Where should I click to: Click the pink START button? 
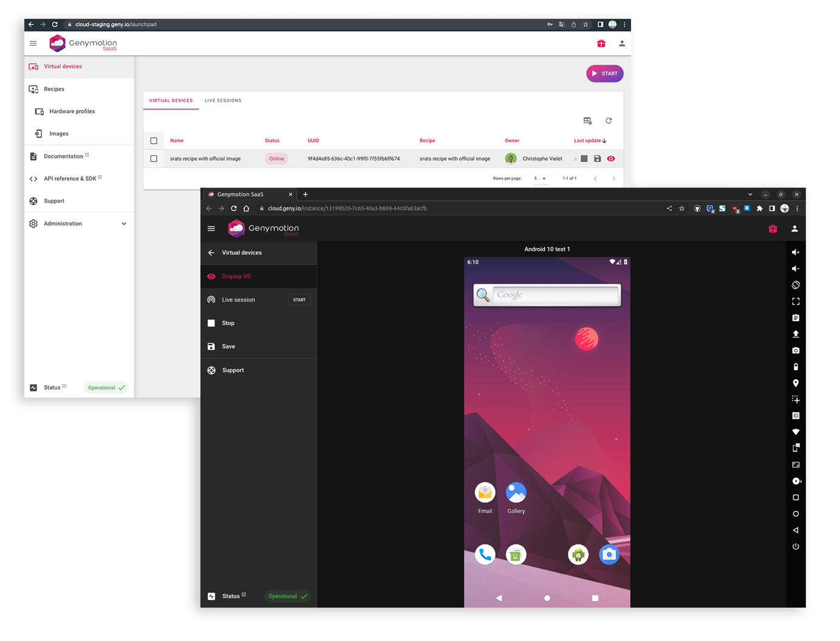[x=604, y=73]
